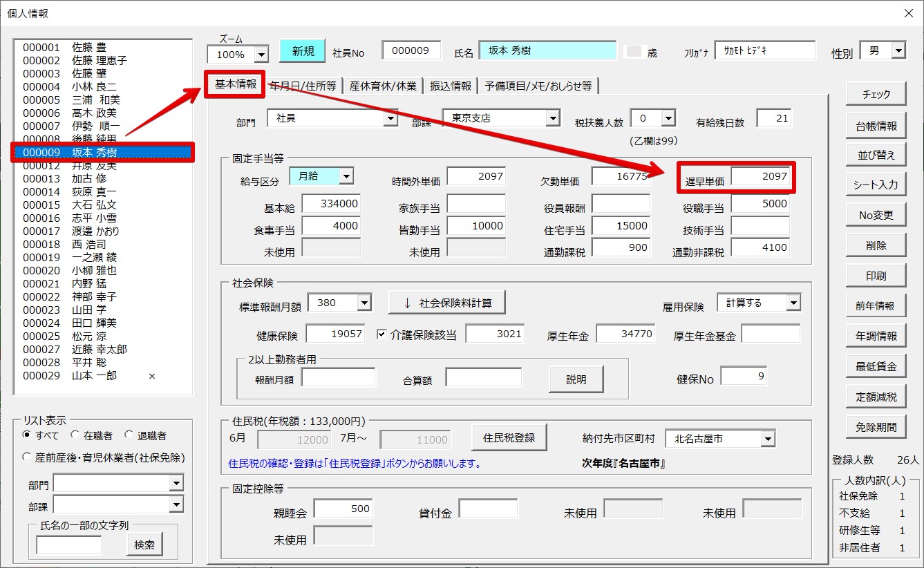Image resolution: width=924 pixels, height=568 pixels.
Task: Select the 退職者 radio button
Action: coord(129,435)
